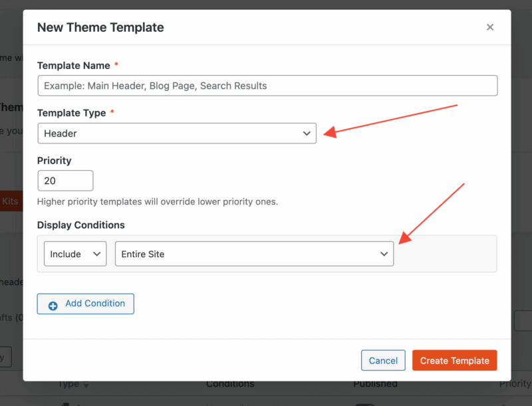This screenshot has height=406, width=532.
Task: Click the plus icon in Add Condition
Action: coord(53,304)
